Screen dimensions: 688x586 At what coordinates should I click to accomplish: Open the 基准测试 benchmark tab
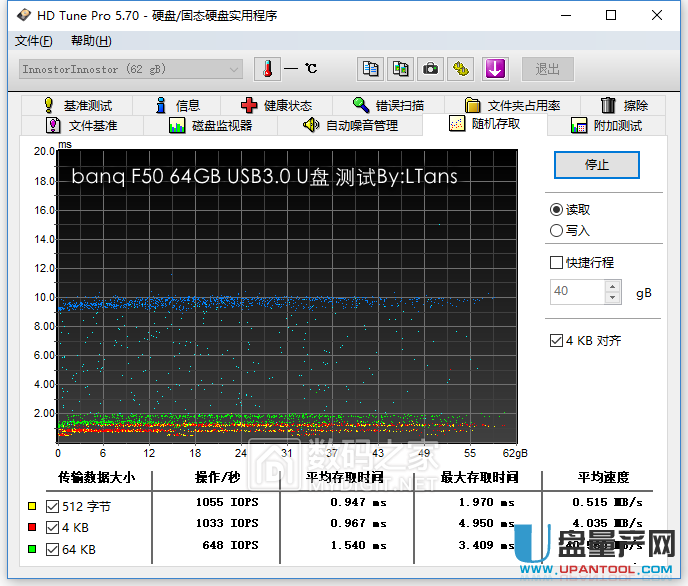coord(77,105)
